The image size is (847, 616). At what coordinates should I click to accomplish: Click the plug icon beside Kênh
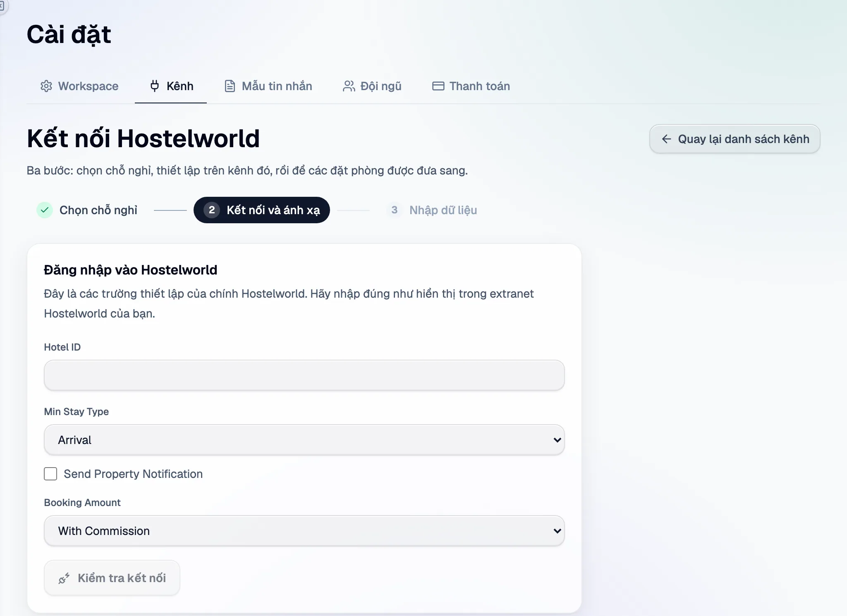point(155,86)
